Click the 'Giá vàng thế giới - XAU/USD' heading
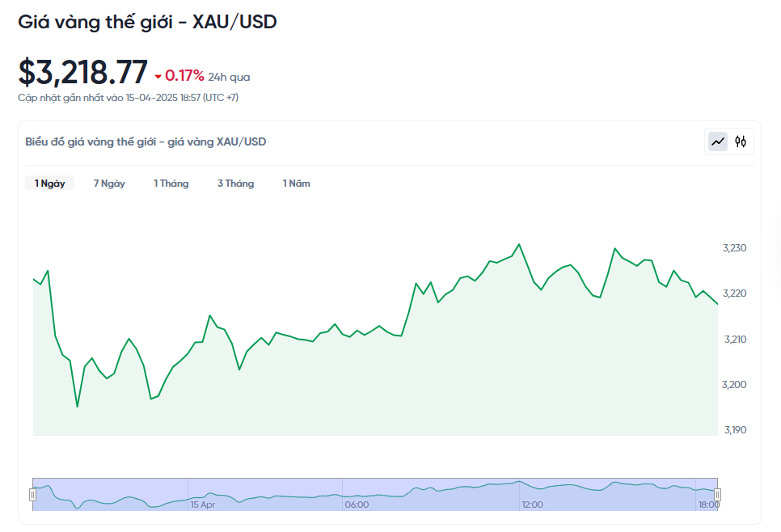The height and width of the screenshot is (532, 781). 147,22
